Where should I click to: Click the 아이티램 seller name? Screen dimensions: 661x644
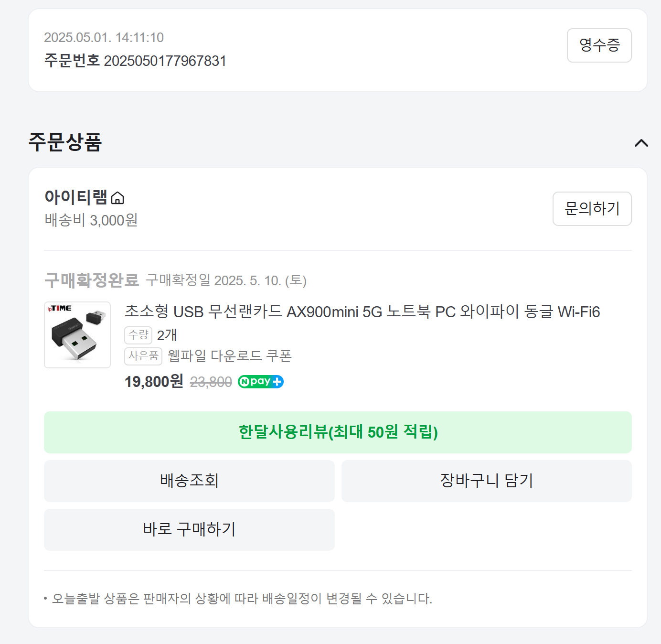coord(76,197)
